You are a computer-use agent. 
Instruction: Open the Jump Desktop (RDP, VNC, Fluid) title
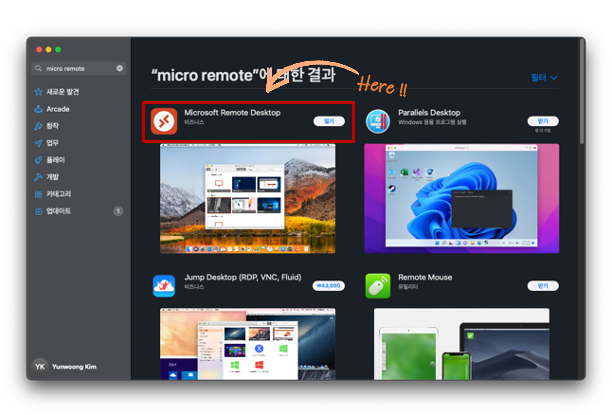(x=243, y=277)
